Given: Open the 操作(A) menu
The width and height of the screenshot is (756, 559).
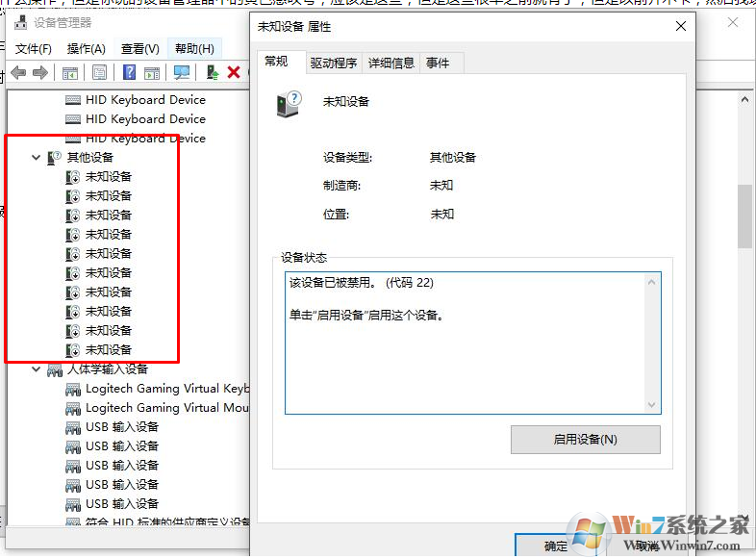Looking at the screenshot, I should 87,49.
